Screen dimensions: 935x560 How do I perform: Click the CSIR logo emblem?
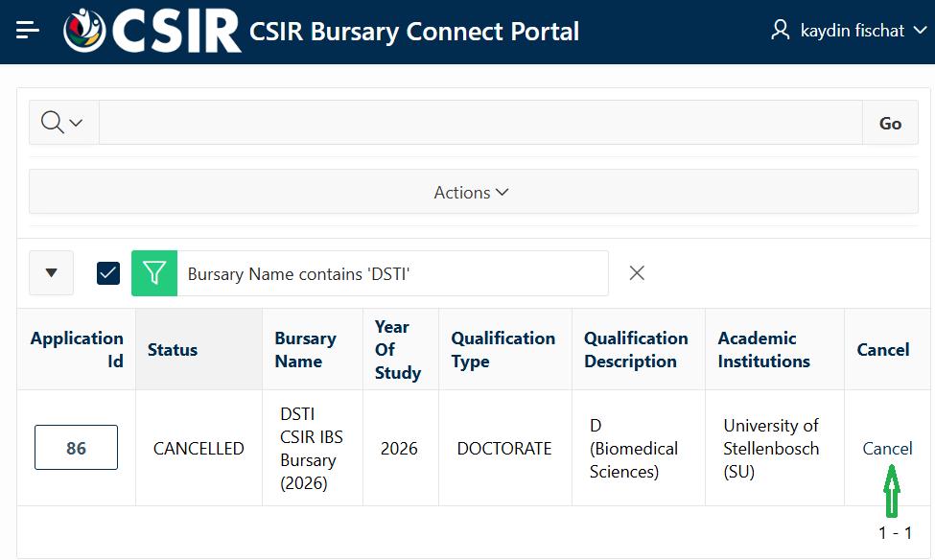pyautogui.click(x=84, y=31)
